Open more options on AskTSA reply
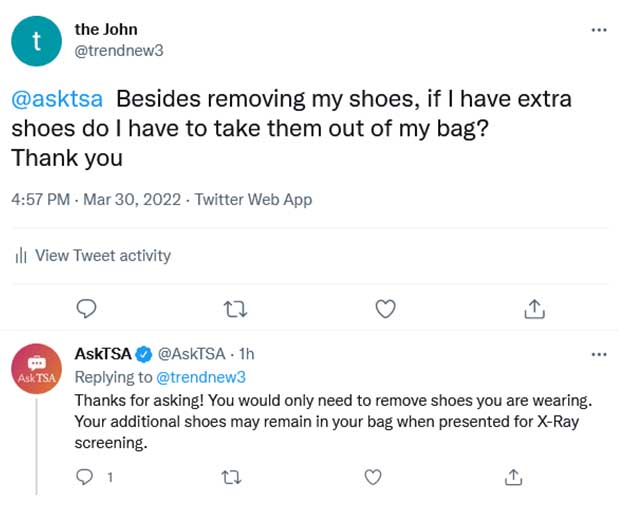620x509 pixels. point(599,354)
